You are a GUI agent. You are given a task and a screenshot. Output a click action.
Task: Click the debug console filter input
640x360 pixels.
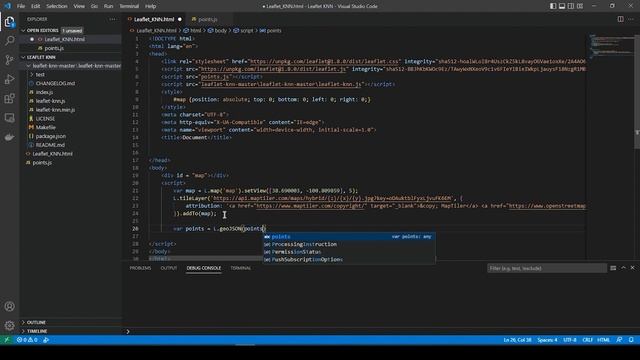click(x=547, y=268)
